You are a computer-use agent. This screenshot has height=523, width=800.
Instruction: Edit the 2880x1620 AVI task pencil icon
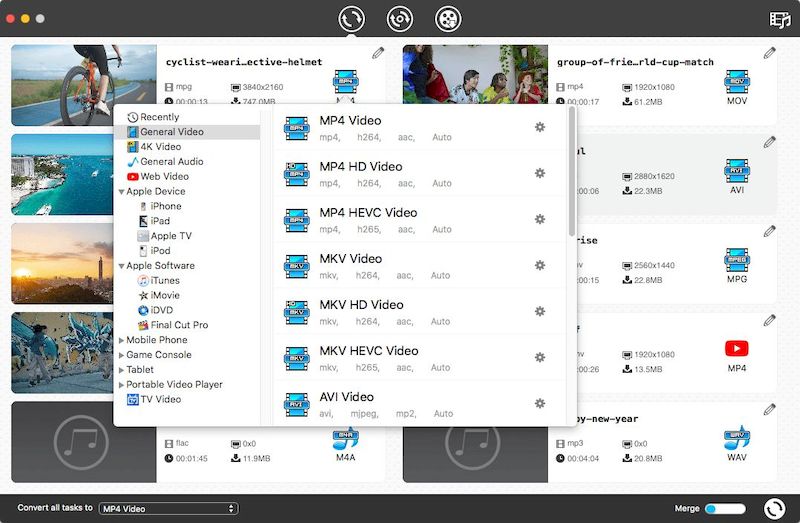pyautogui.click(x=769, y=142)
